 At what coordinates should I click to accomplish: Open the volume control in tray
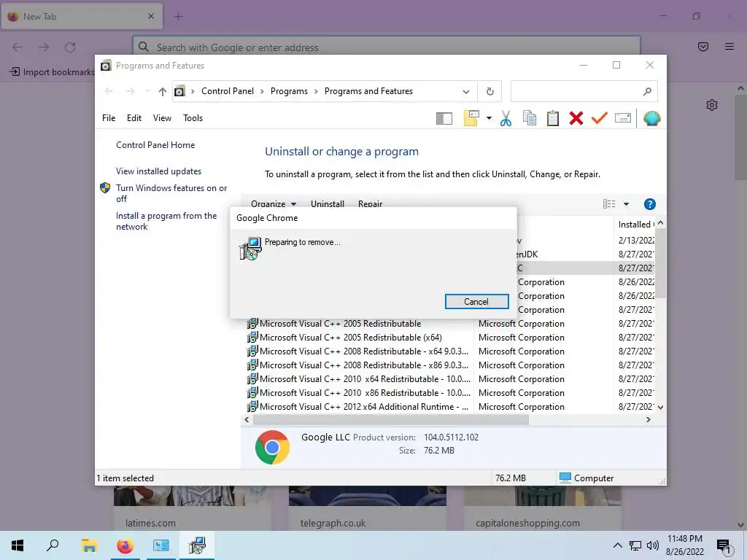pyautogui.click(x=653, y=545)
